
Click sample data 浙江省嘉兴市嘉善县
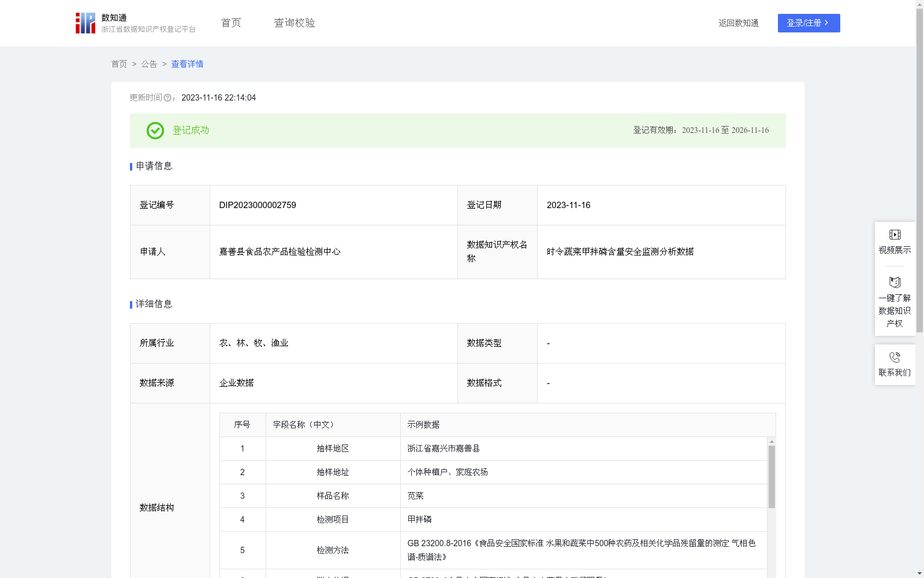point(444,449)
